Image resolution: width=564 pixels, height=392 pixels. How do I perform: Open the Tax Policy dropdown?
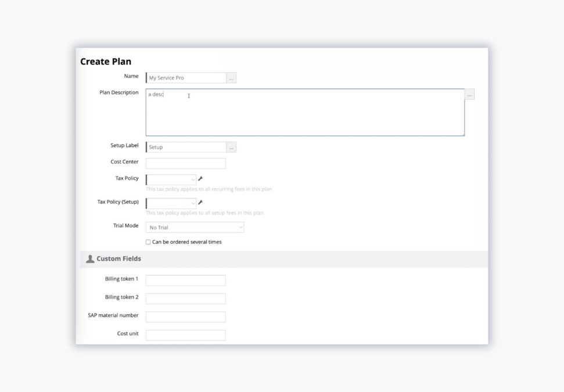pyautogui.click(x=171, y=179)
